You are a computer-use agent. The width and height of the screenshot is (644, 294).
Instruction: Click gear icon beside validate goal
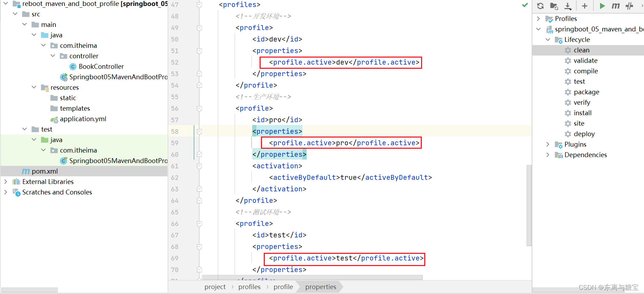click(568, 61)
